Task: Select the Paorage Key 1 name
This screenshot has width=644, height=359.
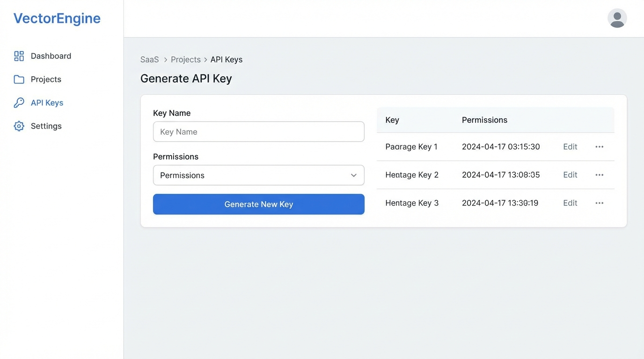Action: (x=411, y=147)
